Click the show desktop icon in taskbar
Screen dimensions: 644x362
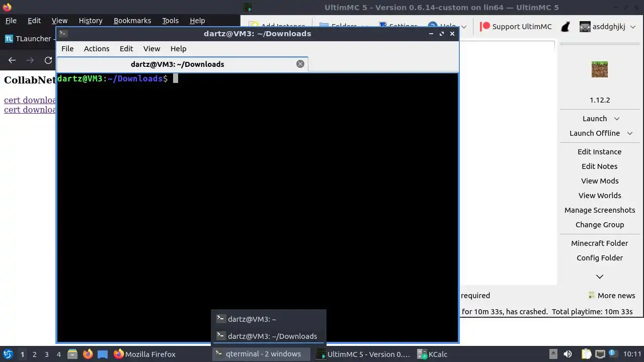point(103,354)
